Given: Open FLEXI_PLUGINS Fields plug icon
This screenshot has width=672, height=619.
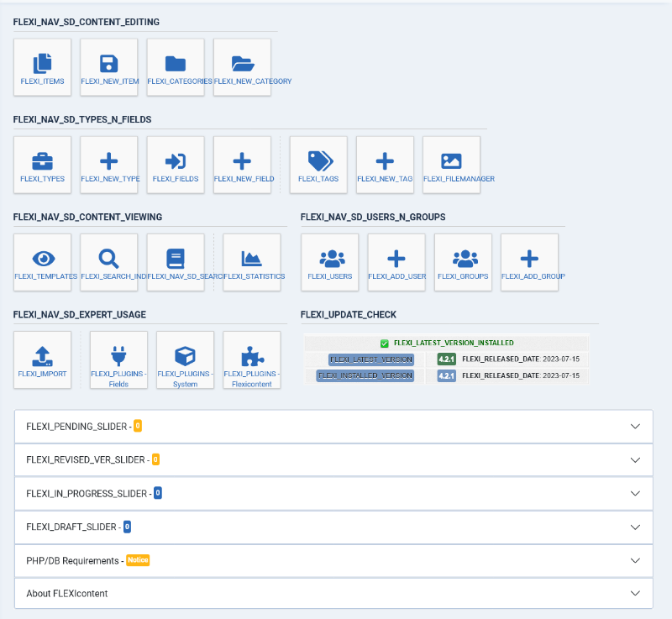Looking at the screenshot, I should pyautogui.click(x=118, y=356).
